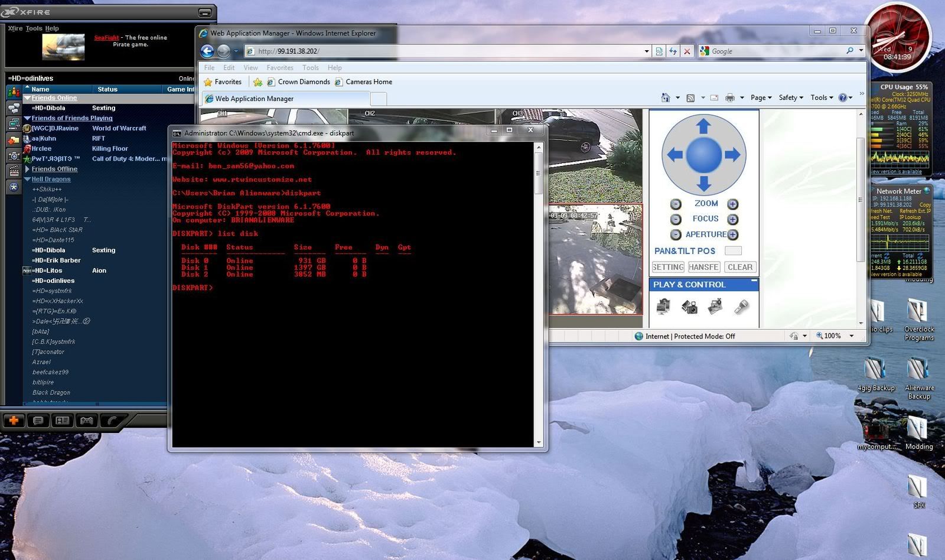This screenshot has height=560, width=945.
Task: Click the Favorites button in IE
Action: pos(223,82)
